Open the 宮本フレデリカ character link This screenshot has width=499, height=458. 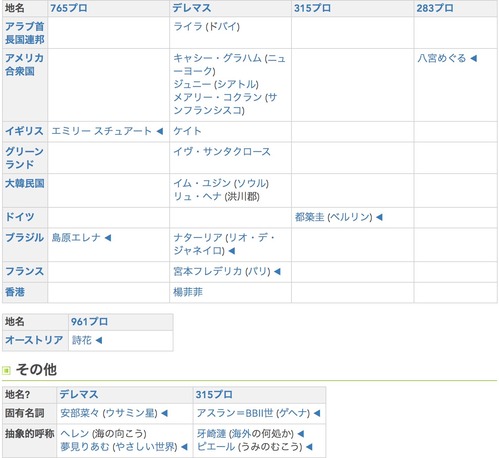pos(208,272)
